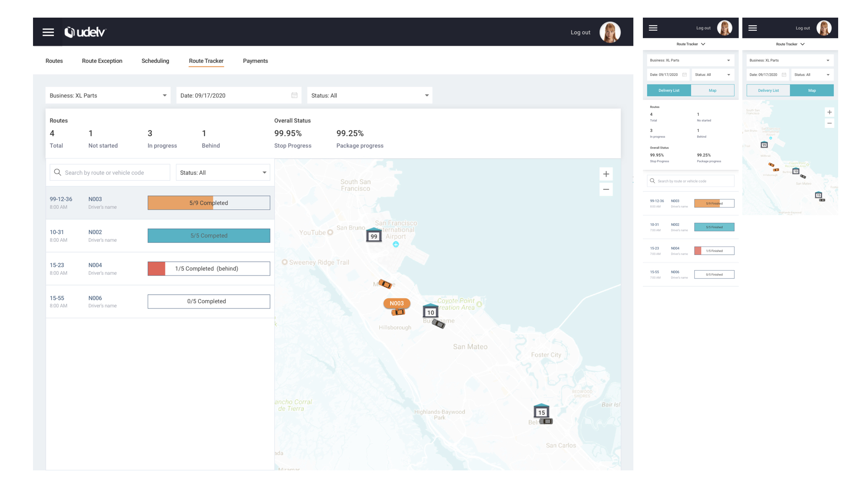Click 5/9 Completed progress bar for N003
Image resolution: width=868 pixels, height=488 pixels.
[209, 203]
